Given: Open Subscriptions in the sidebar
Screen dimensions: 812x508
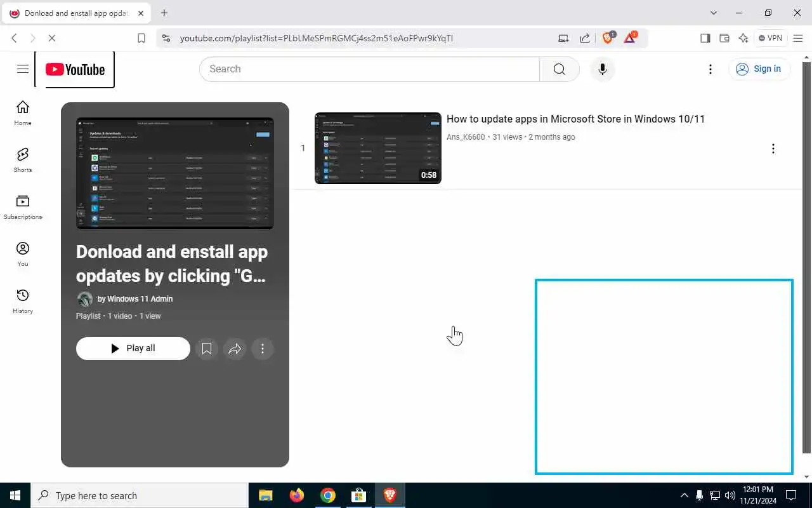Looking at the screenshot, I should [23, 207].
